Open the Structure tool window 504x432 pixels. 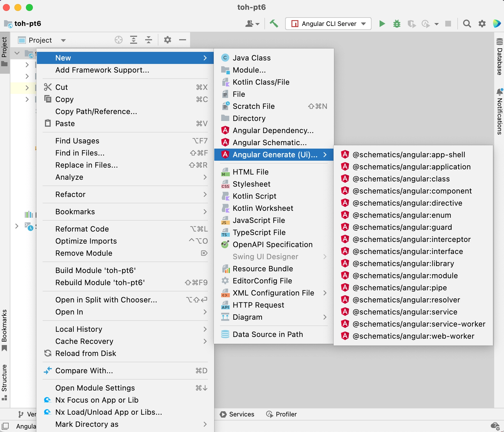[x=4, y=382]
